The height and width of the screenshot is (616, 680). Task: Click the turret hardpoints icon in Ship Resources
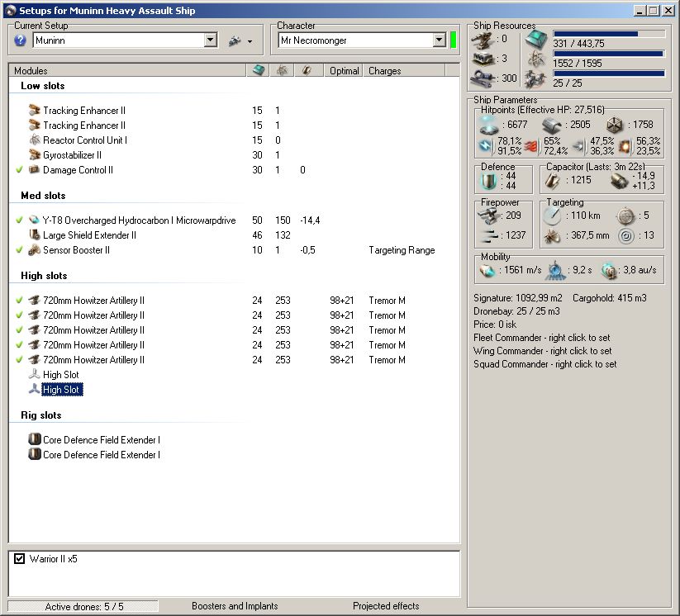click(x=483, y=40)
